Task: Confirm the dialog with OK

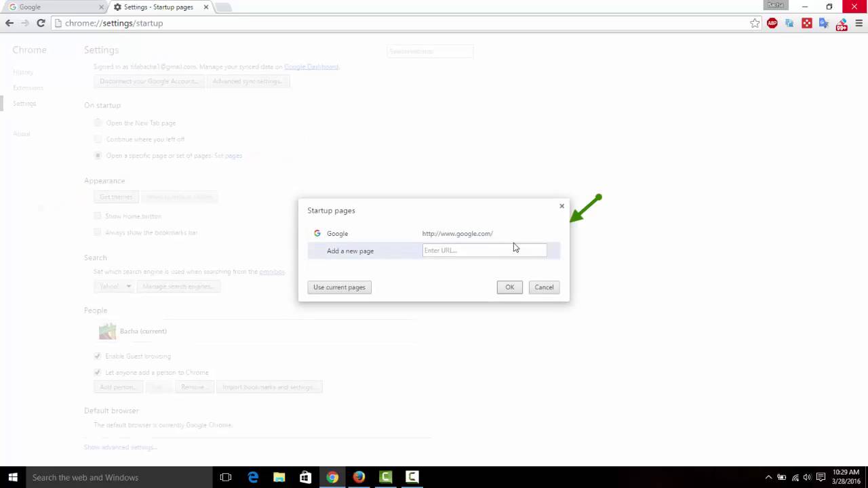Action: (509, 287)
